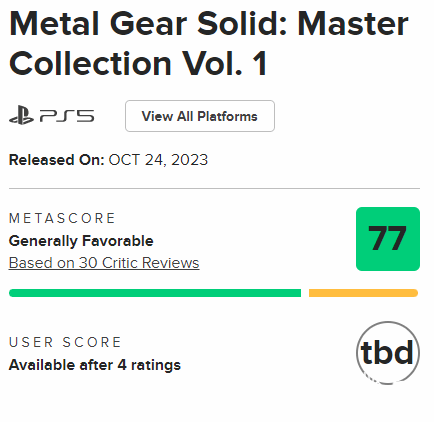Viewport: 434px width, 422px height.
Task: Click the Generally Favorable label
Action: pyautogui.click(x=81, y=241)
